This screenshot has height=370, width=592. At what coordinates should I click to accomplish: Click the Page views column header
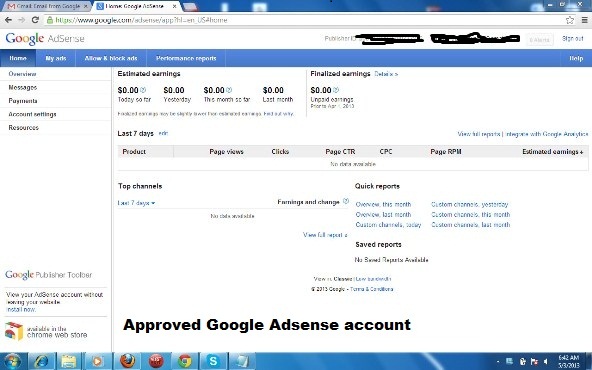(227, 151)
